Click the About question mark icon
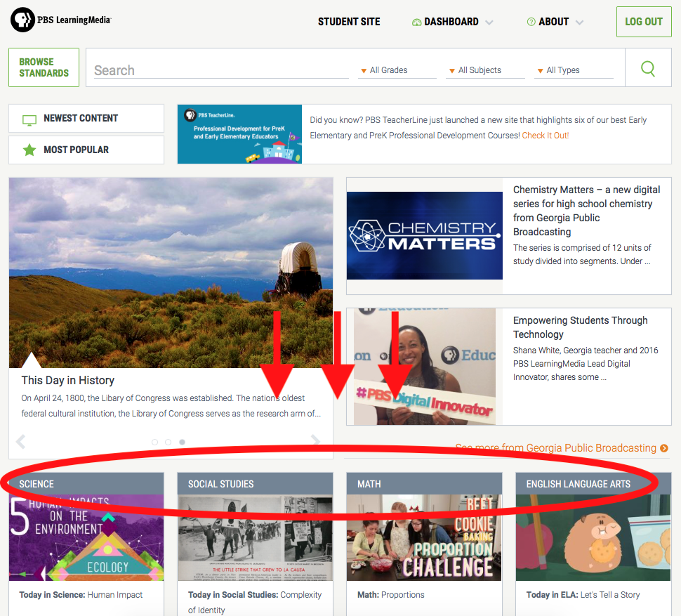 (531, 22)
